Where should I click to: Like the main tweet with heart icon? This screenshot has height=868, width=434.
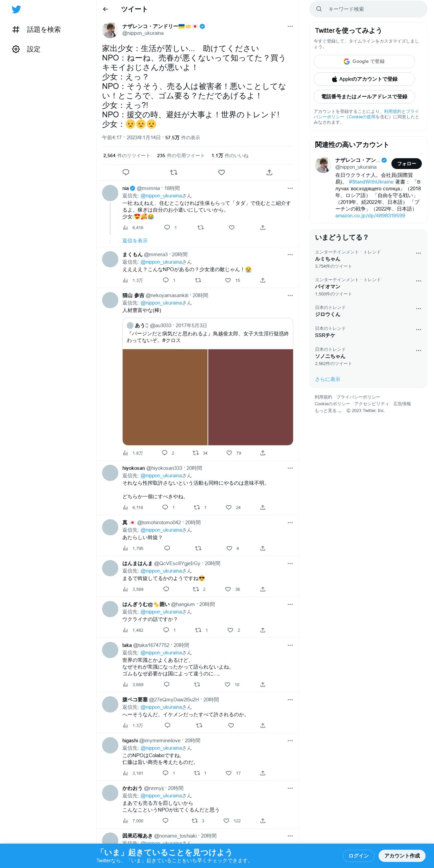[221, 172]
